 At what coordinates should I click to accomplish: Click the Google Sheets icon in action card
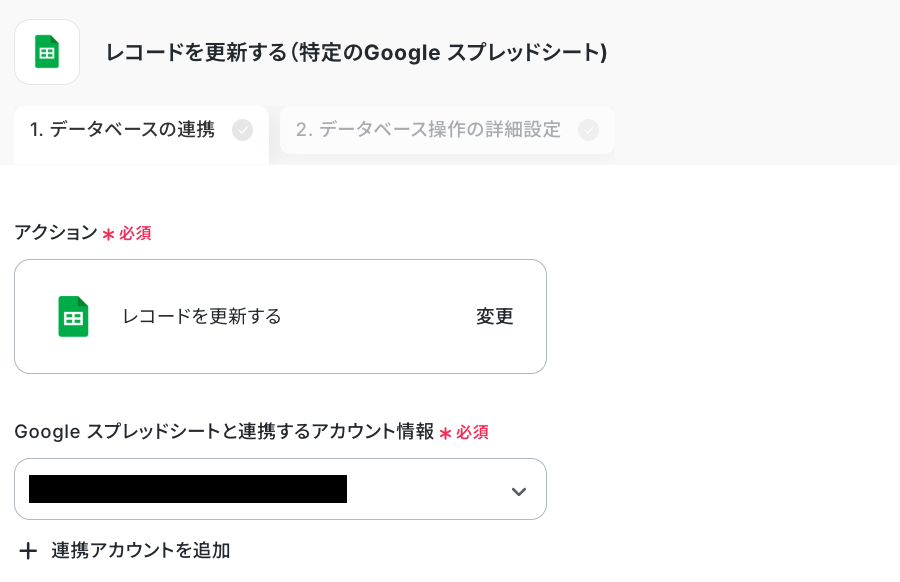tap(73, 316)
